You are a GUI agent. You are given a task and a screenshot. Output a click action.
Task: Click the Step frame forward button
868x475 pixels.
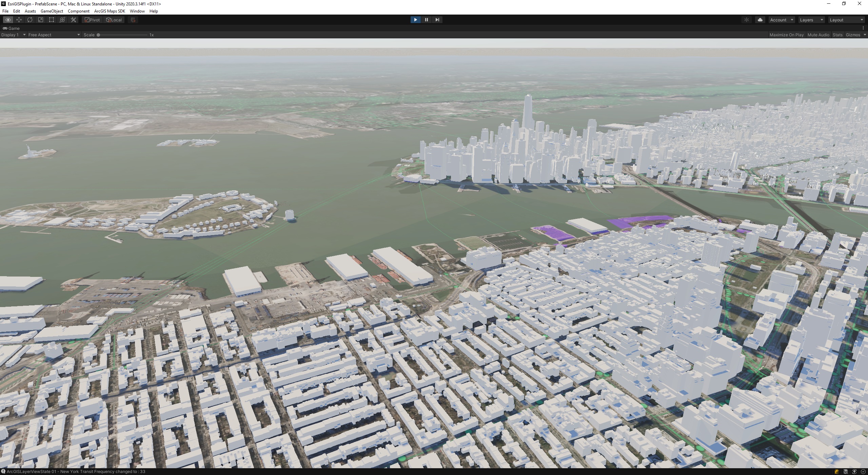pos(437,20)
